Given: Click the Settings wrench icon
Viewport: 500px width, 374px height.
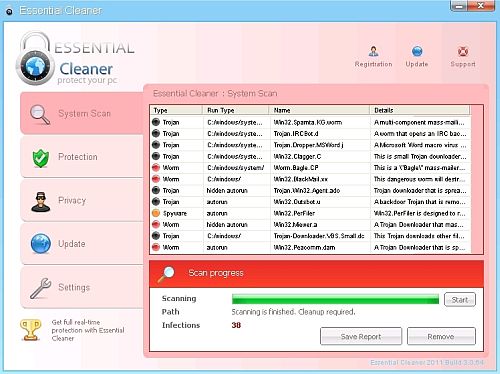Looking at the screenshot, I should tap(40, 288).
